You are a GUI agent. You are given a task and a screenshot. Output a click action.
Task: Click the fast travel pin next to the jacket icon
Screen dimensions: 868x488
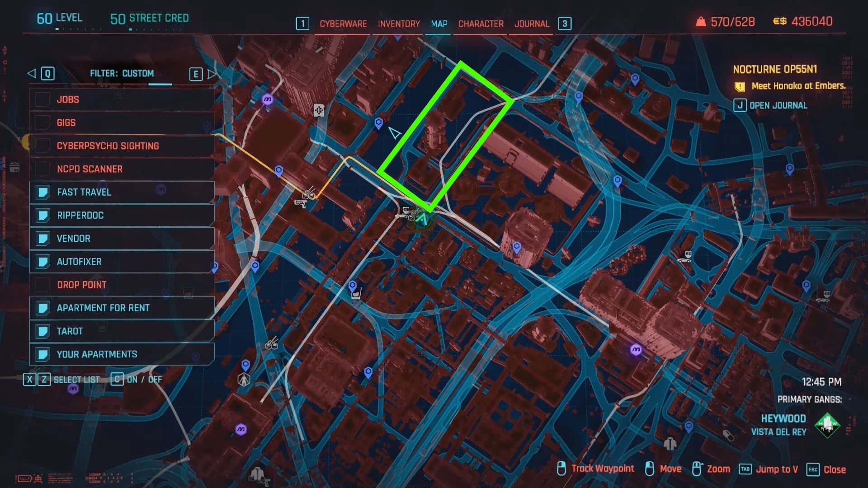coord(689,427)
